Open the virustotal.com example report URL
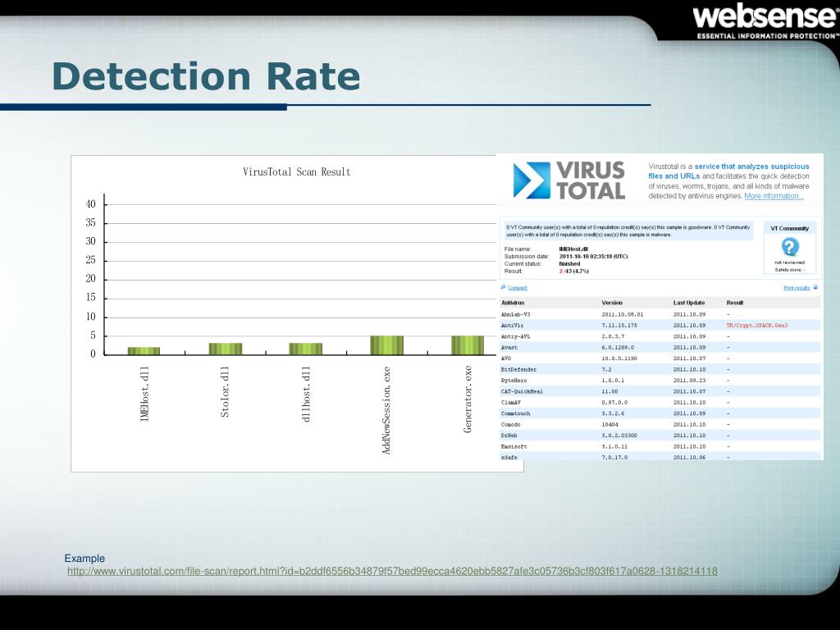840x630 pixels. [x=392, y=571]
